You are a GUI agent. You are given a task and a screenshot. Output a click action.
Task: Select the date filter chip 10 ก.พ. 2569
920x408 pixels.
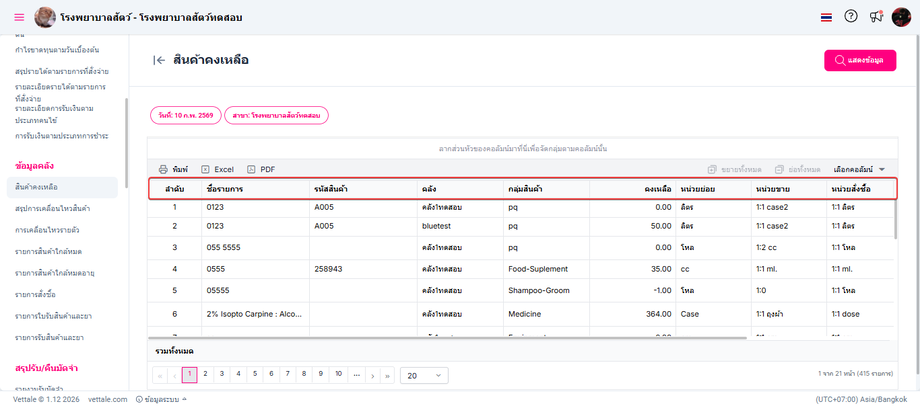(x=185, y=115)
